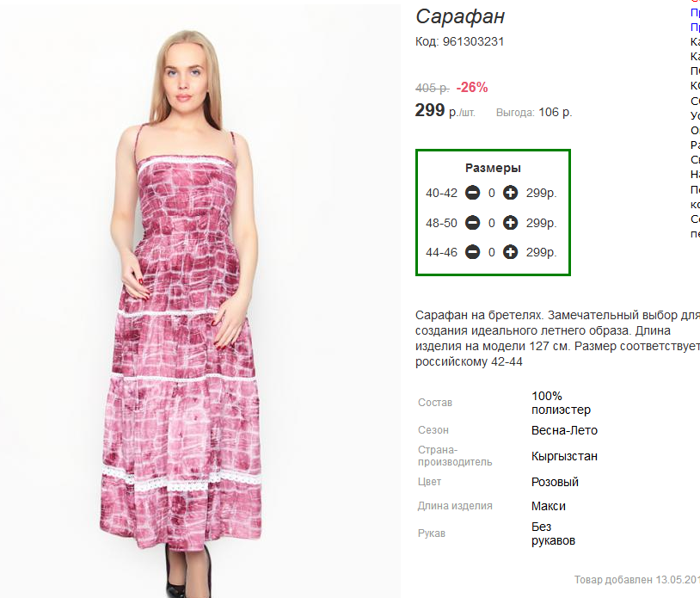
Task: Click the 100% полиэстер composition value
Action: point(562,403)
